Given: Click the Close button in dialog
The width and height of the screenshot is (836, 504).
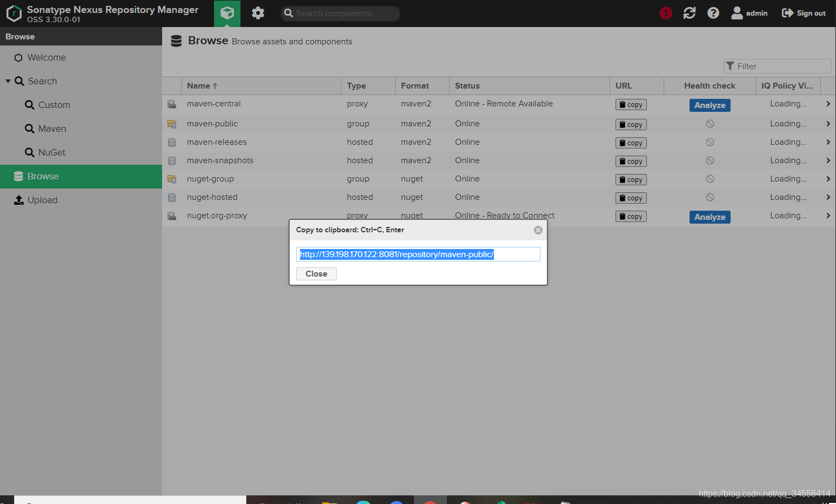Looking at the screenshot, I should click(316, 274).
